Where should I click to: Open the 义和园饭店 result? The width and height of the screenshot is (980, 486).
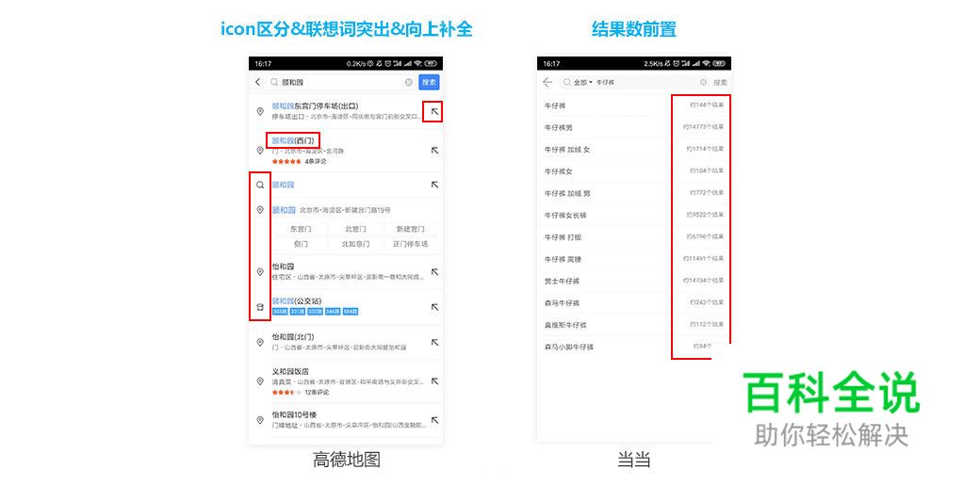coord(346,381)
